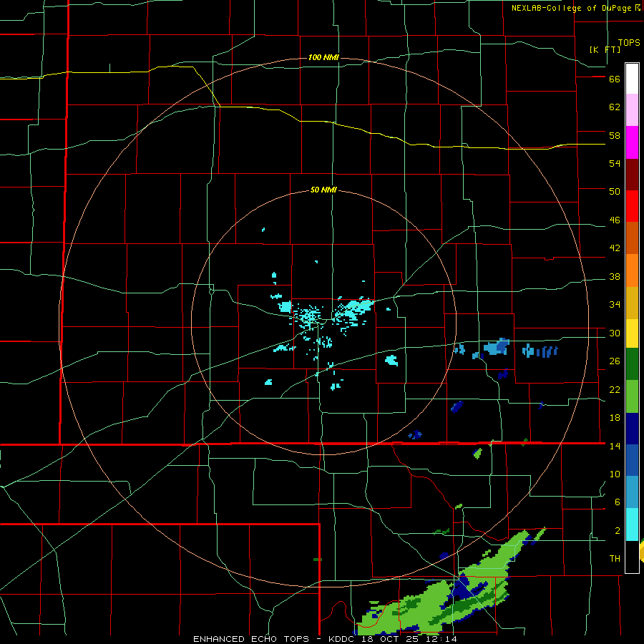Click the legend value "66"
The width and height of the screenshot is (644, 644).
pos(615,79)
